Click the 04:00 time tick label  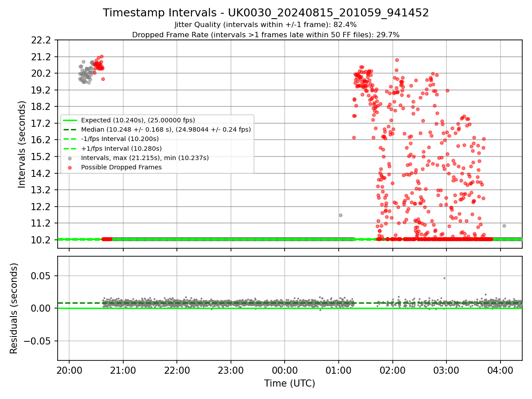501,371
